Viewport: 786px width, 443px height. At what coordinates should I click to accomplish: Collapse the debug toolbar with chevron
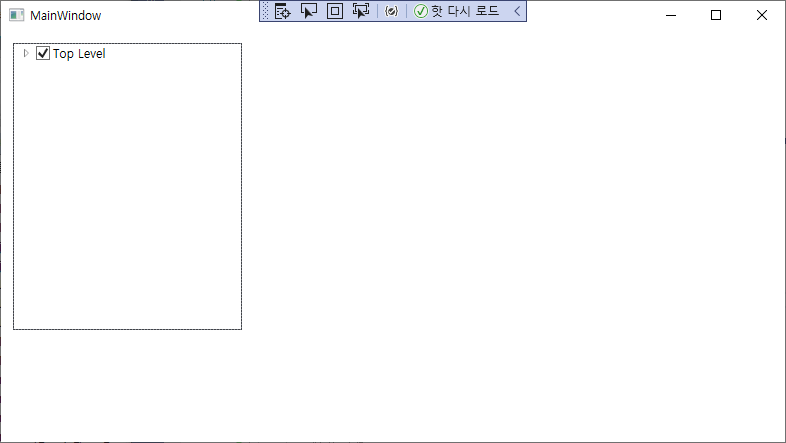(517, 11)
